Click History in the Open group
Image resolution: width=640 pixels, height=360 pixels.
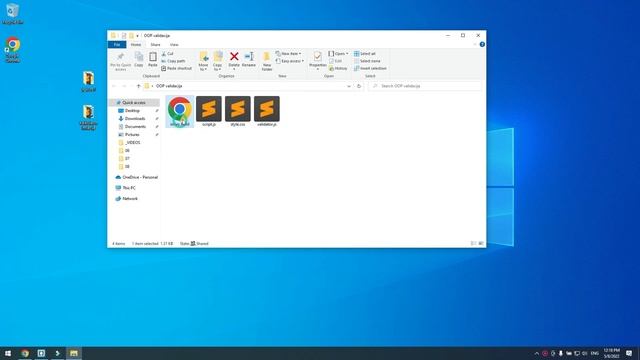click(338, 68)
